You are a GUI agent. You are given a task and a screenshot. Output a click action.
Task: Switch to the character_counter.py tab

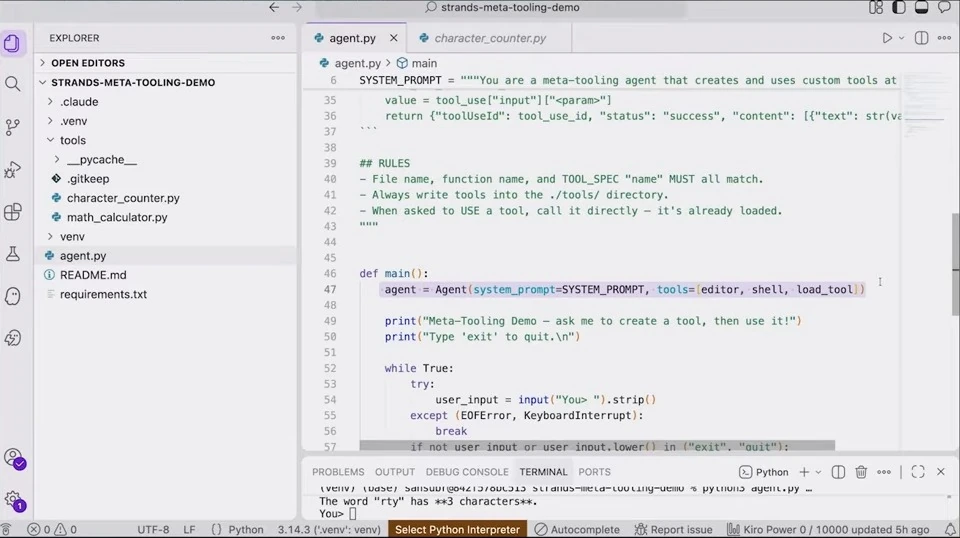[x=489, y=38]
